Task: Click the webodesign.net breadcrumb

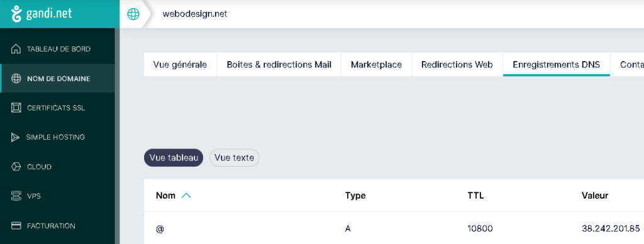Action: point(195,14)
